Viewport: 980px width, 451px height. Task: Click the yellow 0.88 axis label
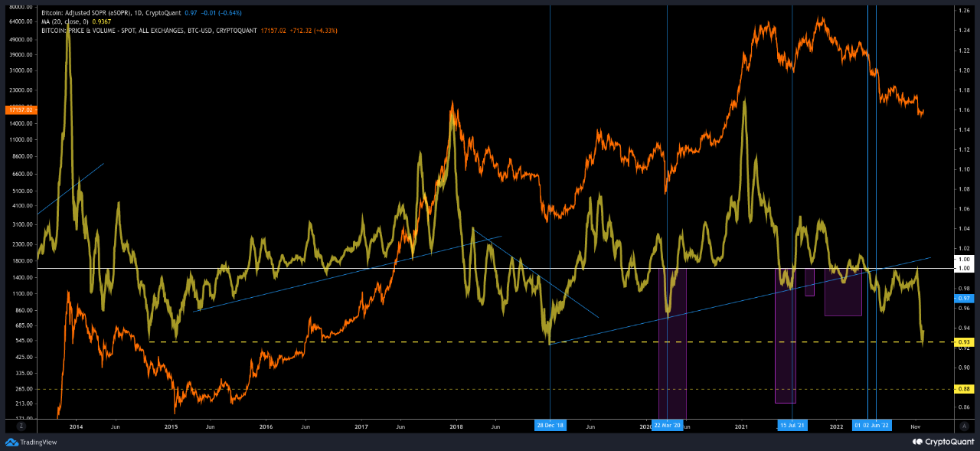[x=964, y=389]
